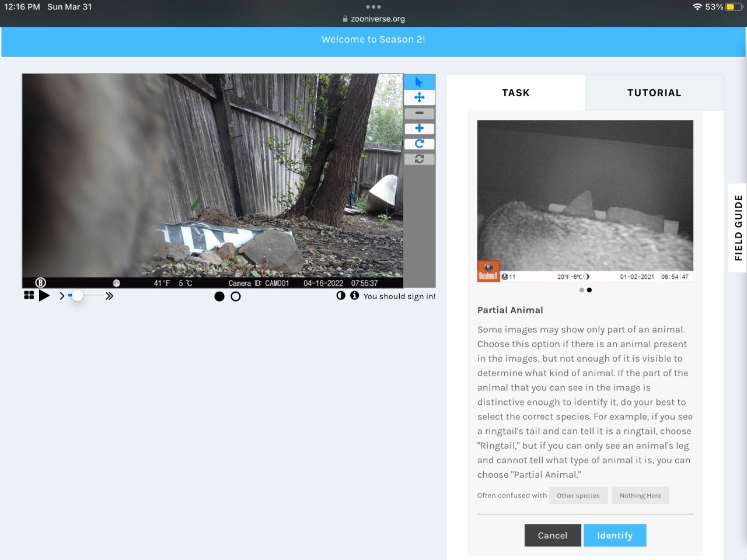This screenshot has height=560, width=747.
Task: Adjust the playback speed slider
Action: coord(85,296)
